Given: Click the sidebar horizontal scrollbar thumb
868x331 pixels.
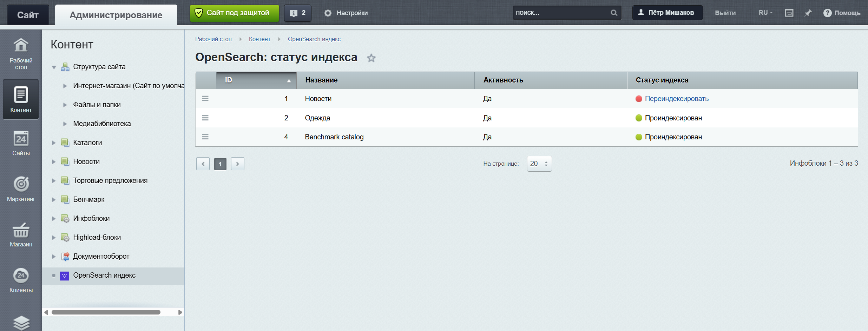Looking at the screenshot, I should click(106, 312).
